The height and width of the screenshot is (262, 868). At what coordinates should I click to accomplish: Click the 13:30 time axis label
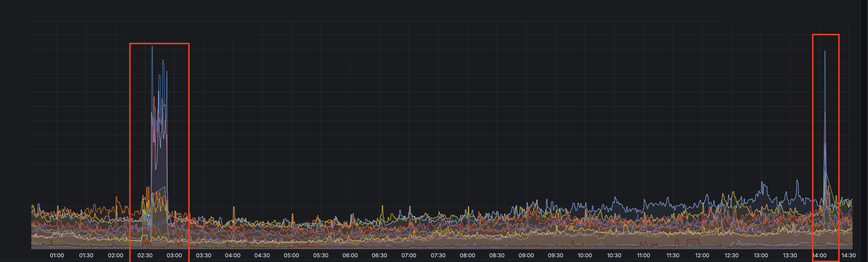[790, 255]
